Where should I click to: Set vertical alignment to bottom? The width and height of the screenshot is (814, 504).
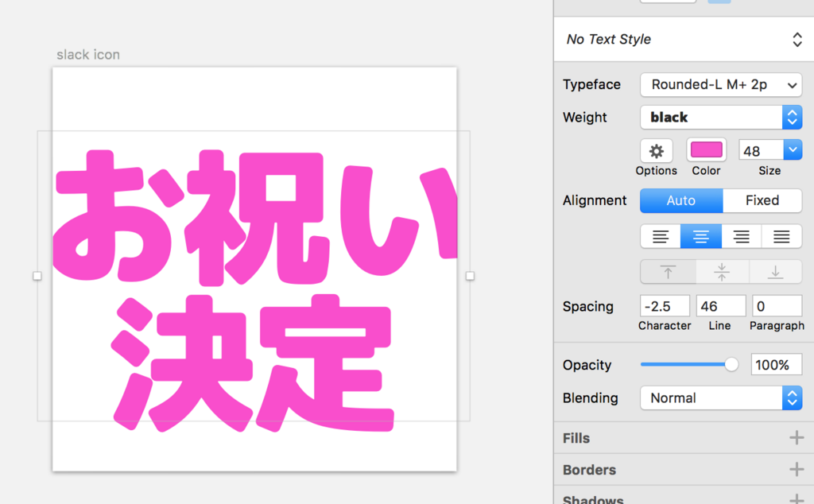[x=775, y=272]
